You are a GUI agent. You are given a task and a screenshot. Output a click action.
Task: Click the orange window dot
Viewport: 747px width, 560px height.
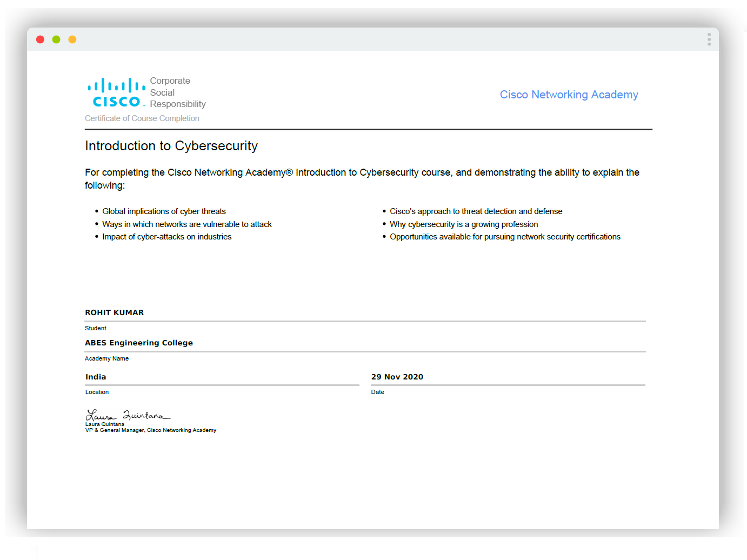click(x=72, y=39)
